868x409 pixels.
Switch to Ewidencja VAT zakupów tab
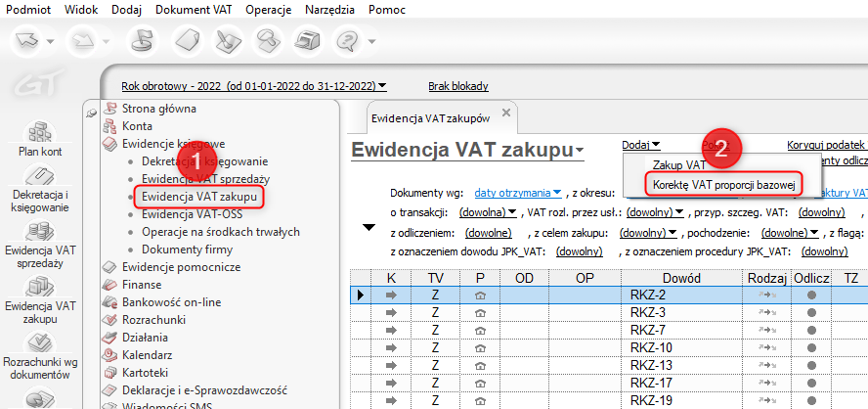pyautogui.click(x=431, y=118)
